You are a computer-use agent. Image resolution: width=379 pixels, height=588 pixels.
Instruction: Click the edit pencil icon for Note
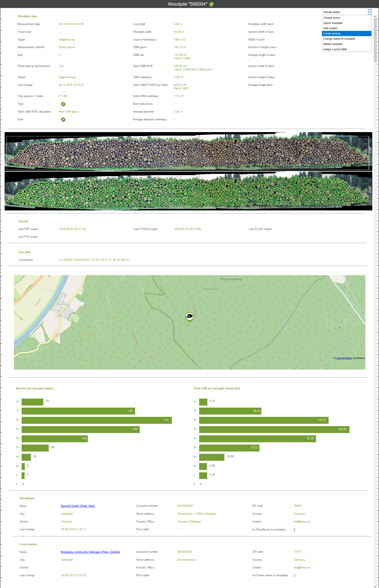tap(63, 119)
